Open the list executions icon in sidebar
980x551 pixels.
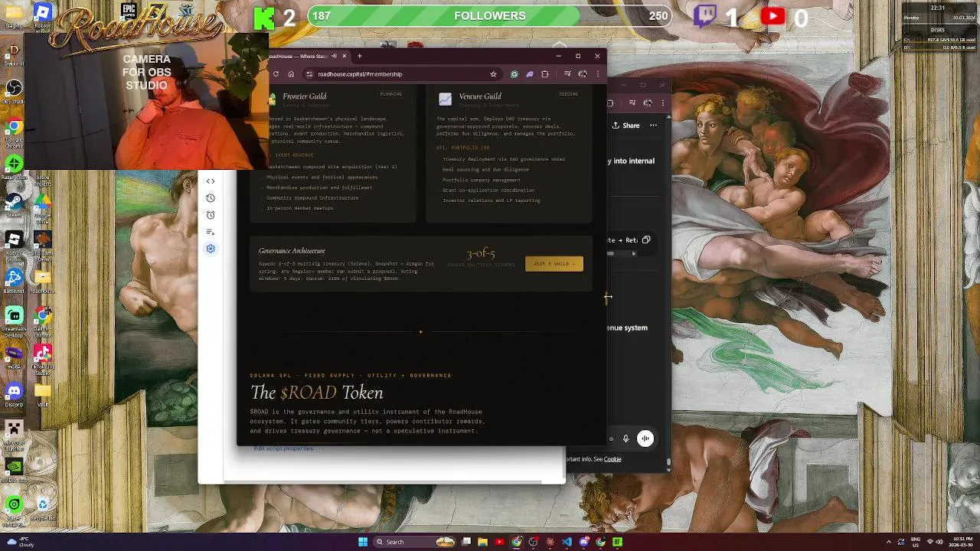coord(211,232)
